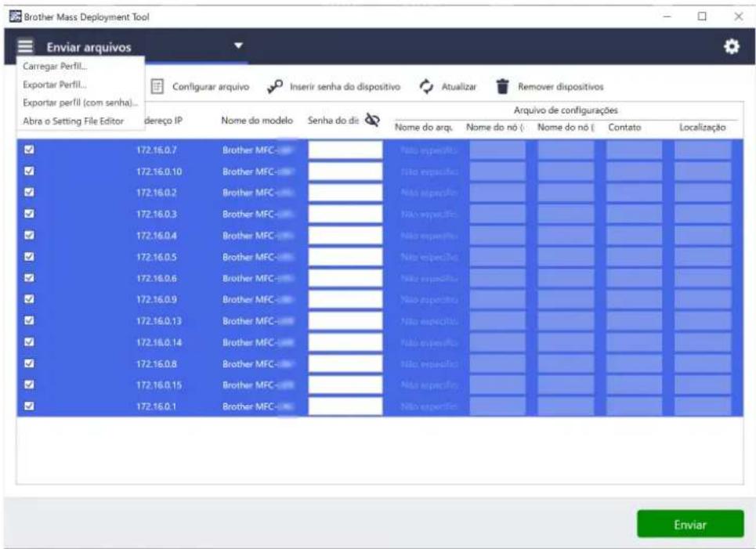
Task: Click the Contato column header
Action: 624,127
